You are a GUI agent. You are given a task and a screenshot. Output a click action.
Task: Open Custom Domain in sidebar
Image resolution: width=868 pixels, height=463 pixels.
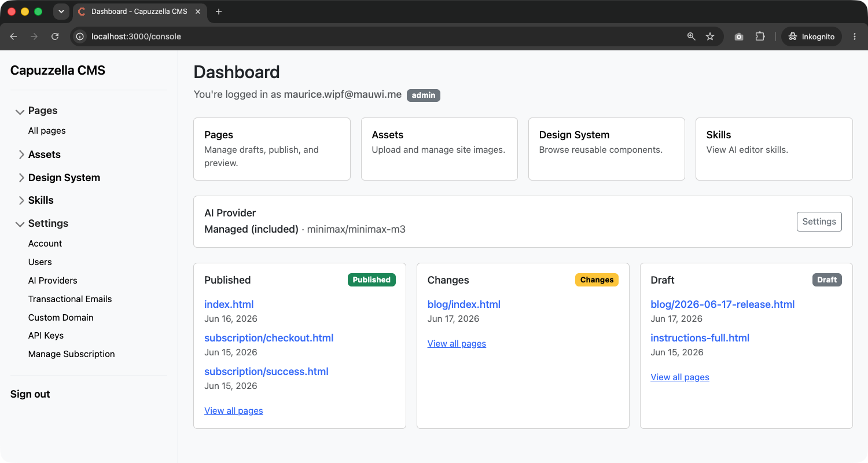[61, 318]
